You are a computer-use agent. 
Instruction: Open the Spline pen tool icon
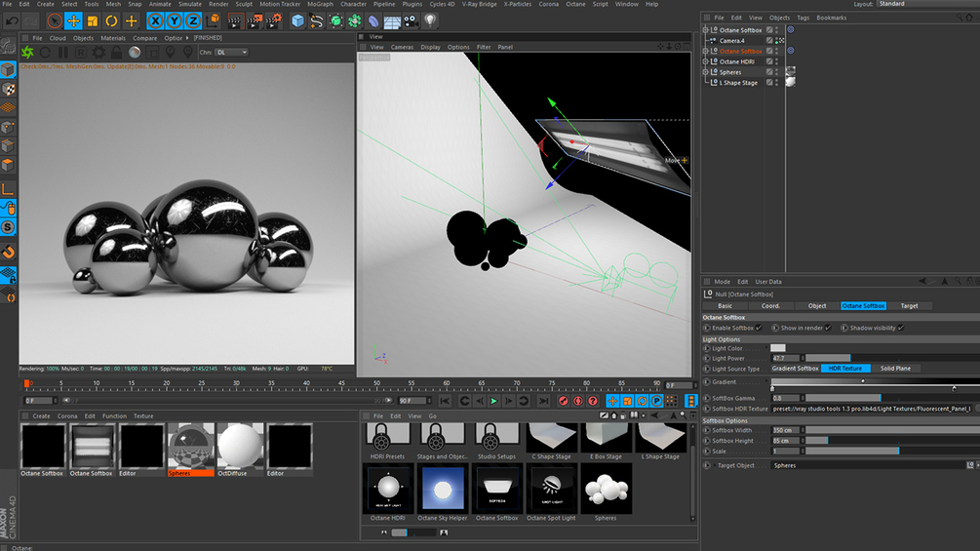[x=317, y=21]
